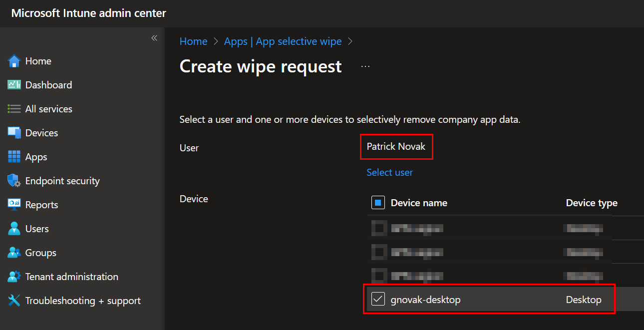644x330 pixels.
Task: Open the ellipsis menu beside Create wipe request
Action: (365, 65)
